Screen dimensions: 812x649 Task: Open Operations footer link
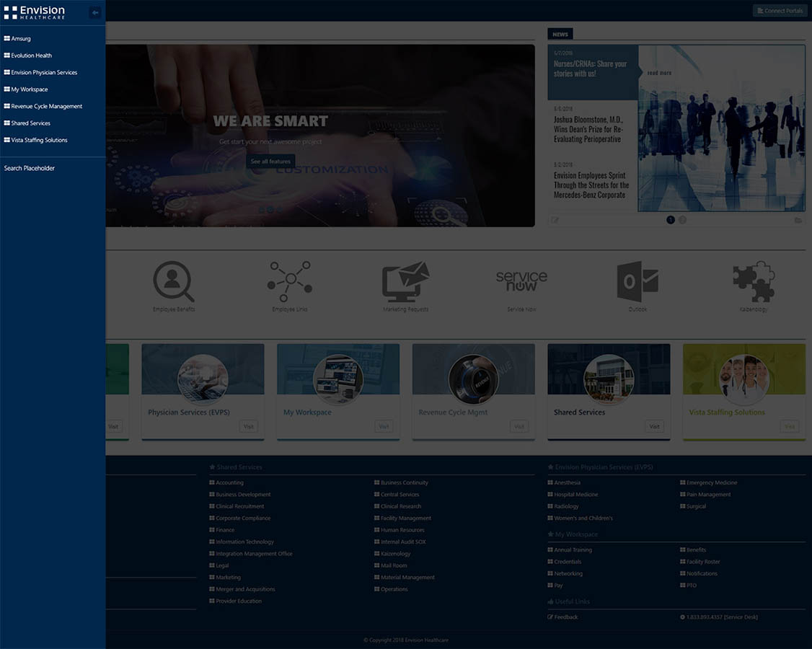[391, 589]
